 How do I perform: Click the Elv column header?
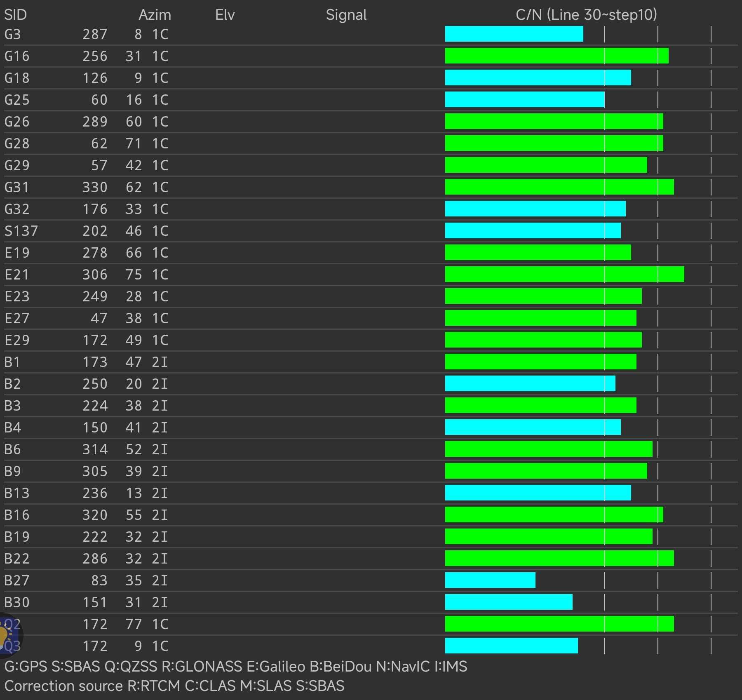pyautogui.click(x=225, y=15)
